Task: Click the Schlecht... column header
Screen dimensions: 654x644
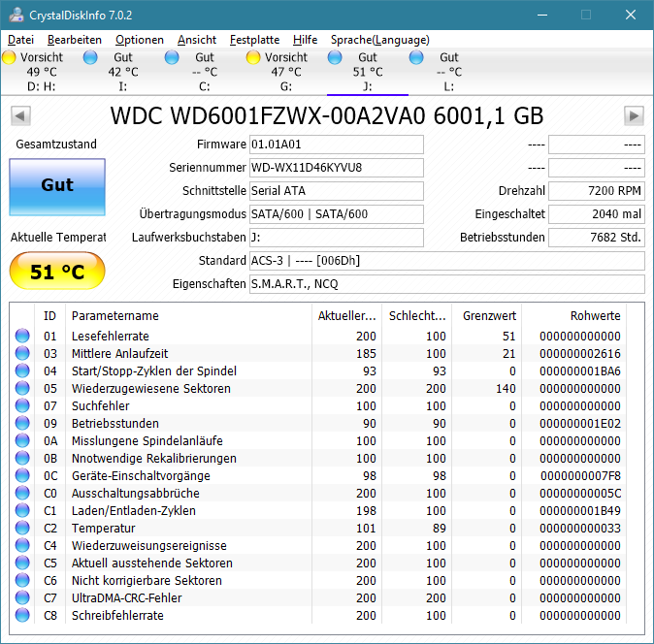Action: 417,315
